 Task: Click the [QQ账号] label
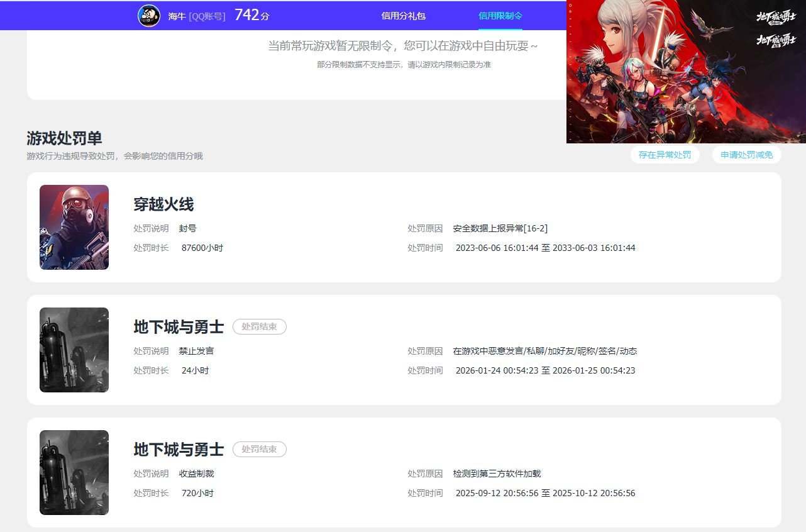coord(207,16)
